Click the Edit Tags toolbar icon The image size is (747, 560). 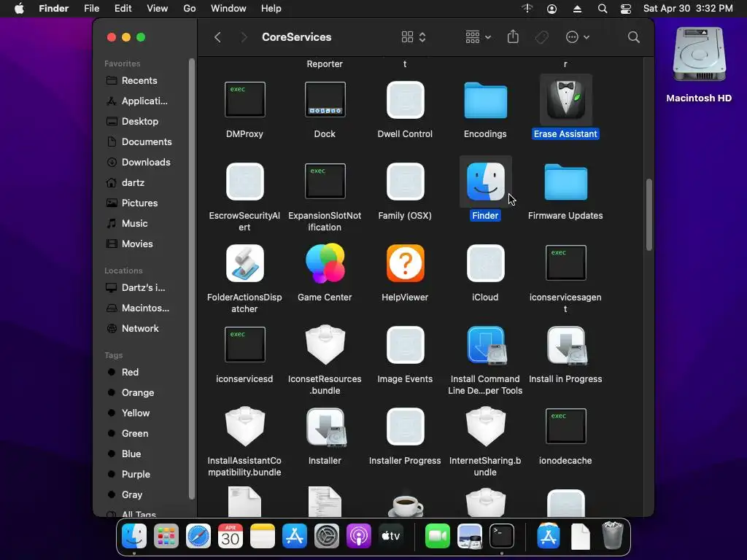pyautogui.click(x=542, y=37)
